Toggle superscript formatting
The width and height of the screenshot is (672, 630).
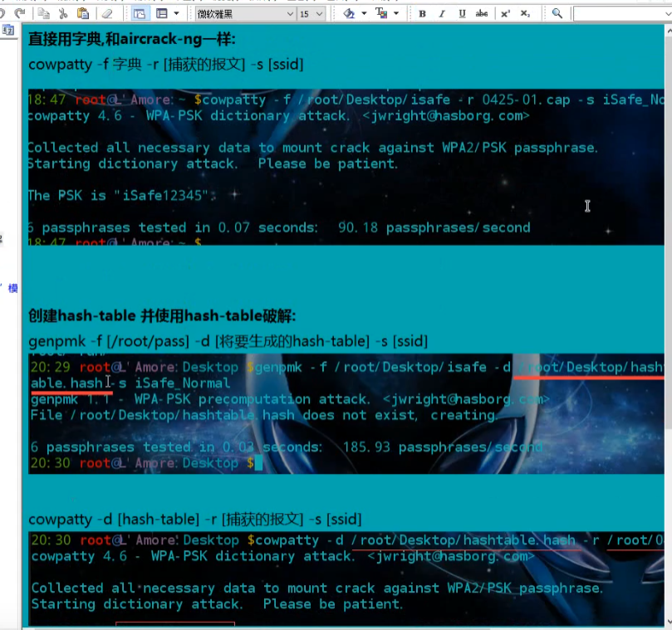505,14
